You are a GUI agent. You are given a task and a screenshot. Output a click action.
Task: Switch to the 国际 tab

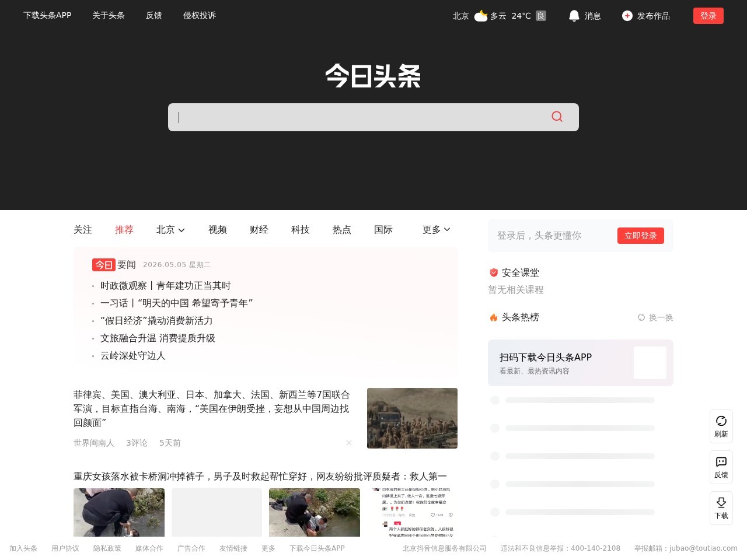pos(383,230)
